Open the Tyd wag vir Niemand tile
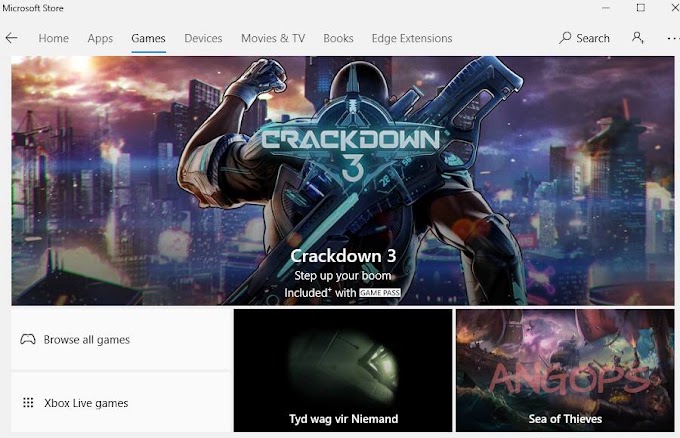The image size is (680, 438). 343,370
